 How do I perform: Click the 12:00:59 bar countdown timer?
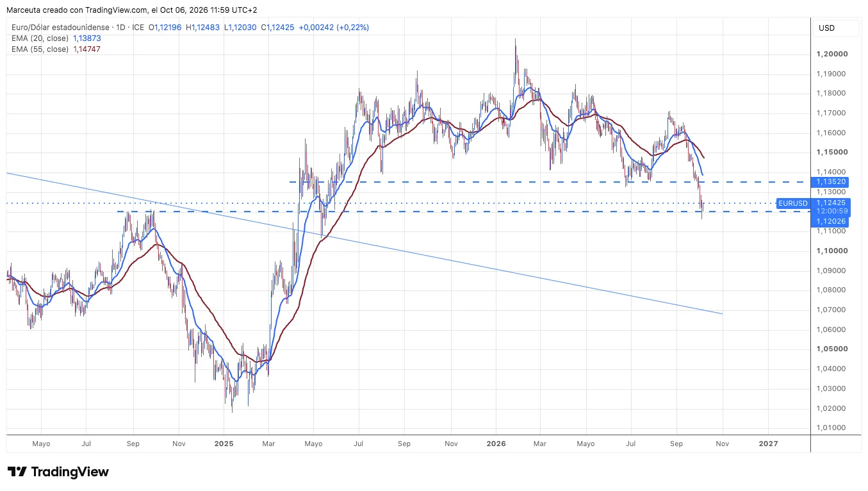[x=831, y=212]
